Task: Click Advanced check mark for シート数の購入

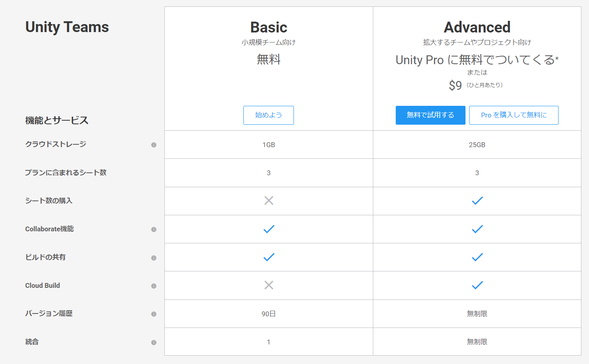Action: tap(477, 200)
